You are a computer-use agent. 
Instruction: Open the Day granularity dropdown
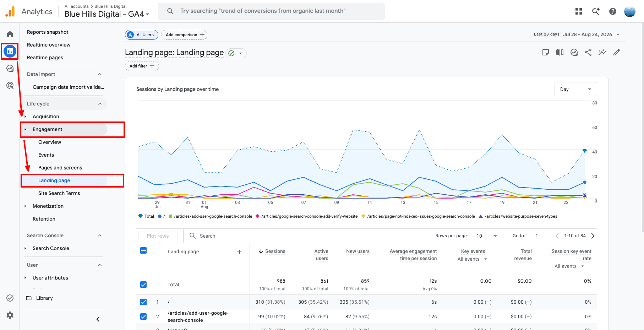point(575,89)
